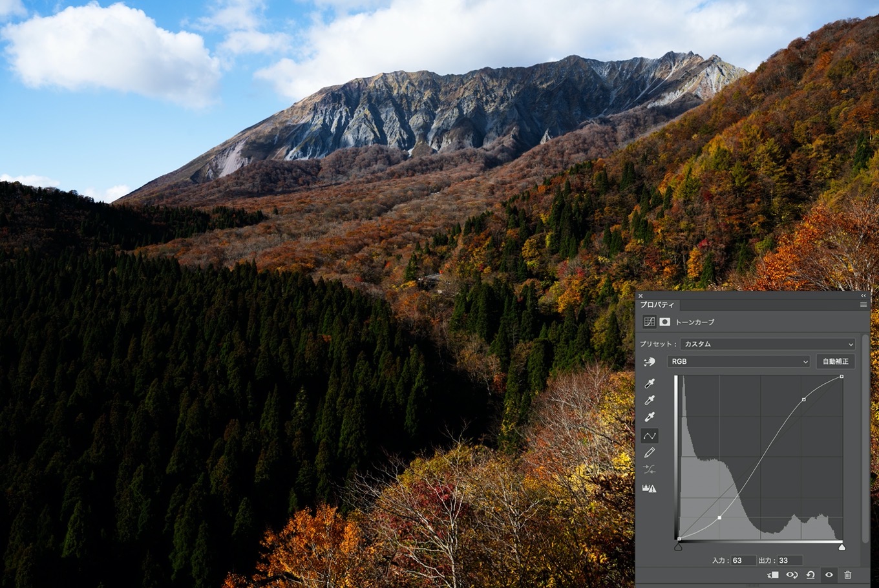Close the Properties panel
Viewport: 879px width, 588px height.
(641, 296)
